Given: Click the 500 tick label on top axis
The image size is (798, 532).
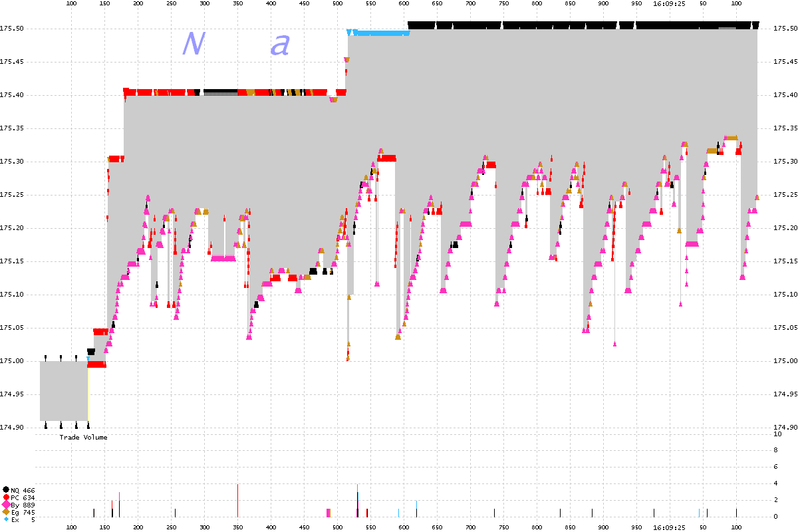Looking at the screenshot, I should tap(337, 4).
